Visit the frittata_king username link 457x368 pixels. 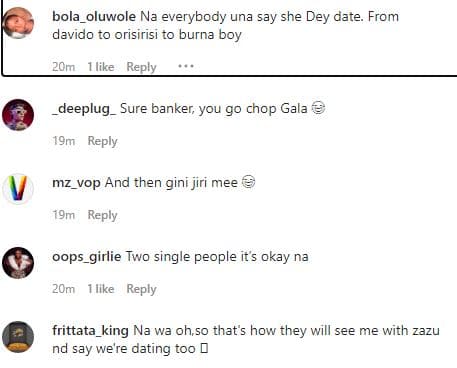[90, 331]
